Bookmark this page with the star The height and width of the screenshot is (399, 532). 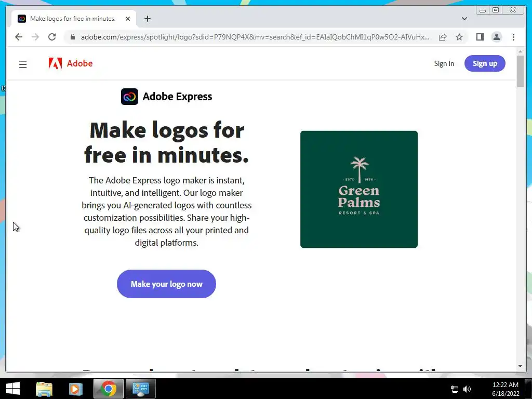coord(459,37)
